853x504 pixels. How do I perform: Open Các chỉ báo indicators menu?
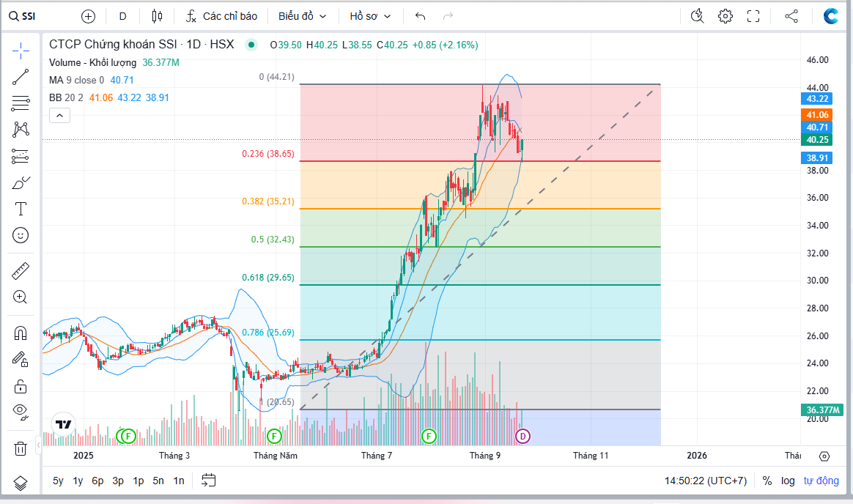pyautogui.click(x=221, y=16)
